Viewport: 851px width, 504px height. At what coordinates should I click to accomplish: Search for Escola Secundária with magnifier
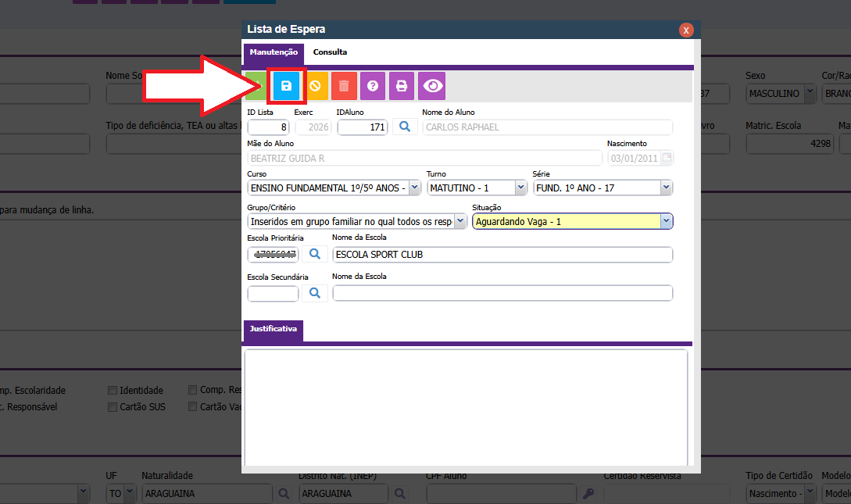pos(314,293)
